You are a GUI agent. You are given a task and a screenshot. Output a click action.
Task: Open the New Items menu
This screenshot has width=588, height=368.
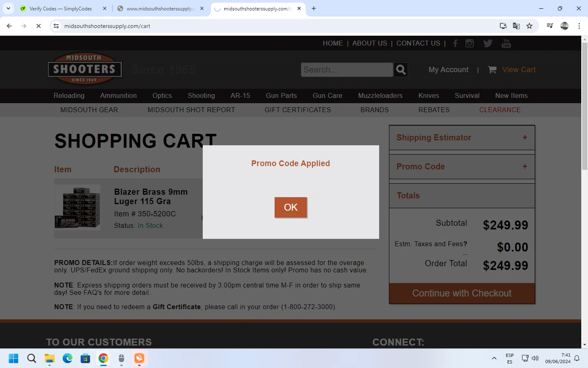click(x=511, y=95)
